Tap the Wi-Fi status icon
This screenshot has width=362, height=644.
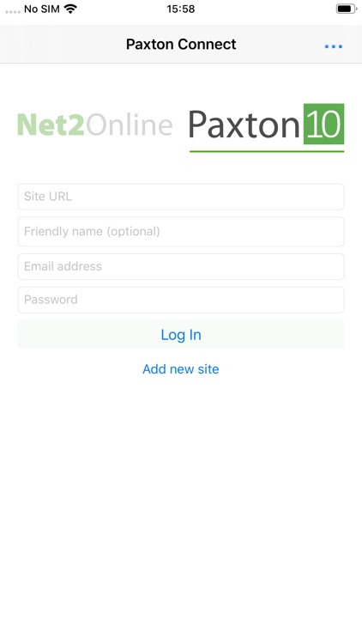(x=71, y=9)
